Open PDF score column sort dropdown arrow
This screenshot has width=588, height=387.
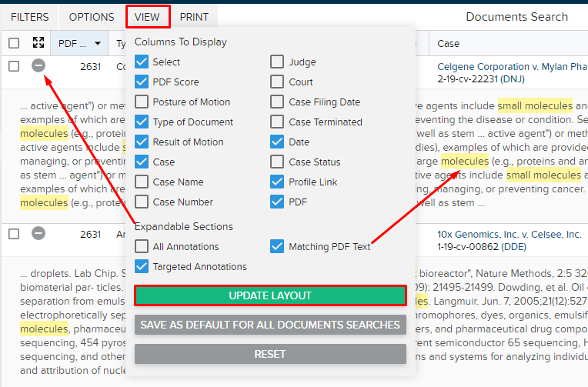tap(98, 44)
